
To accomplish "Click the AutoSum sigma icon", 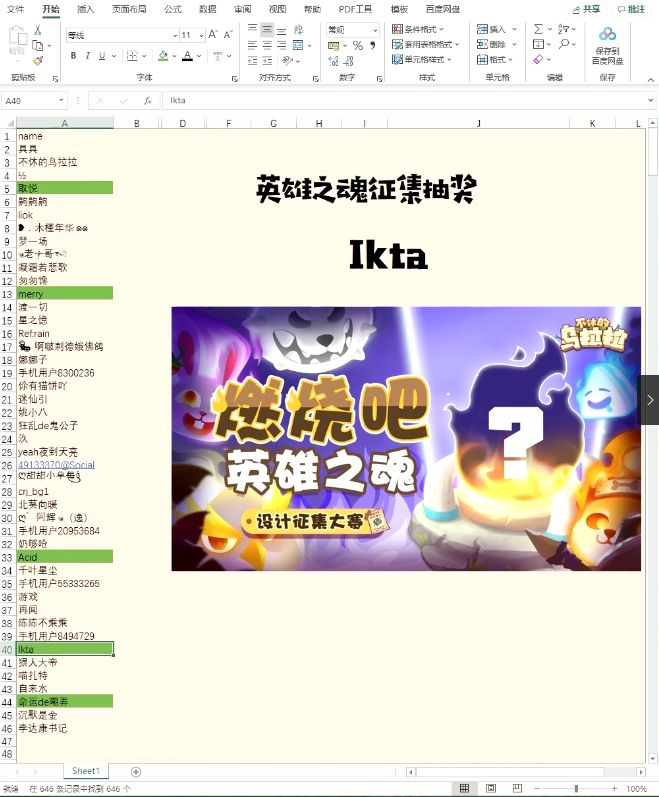I will point(539,29).
